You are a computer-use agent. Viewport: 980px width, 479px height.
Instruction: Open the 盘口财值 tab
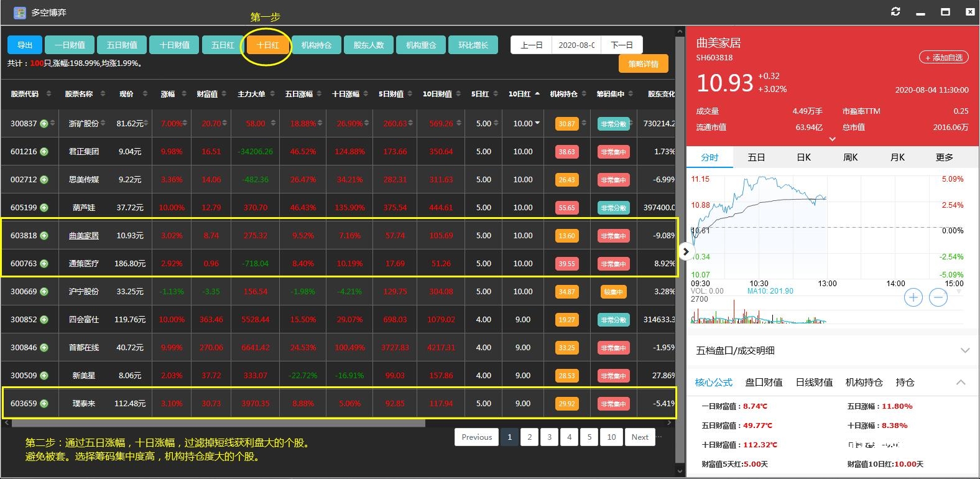click(764, 382)
